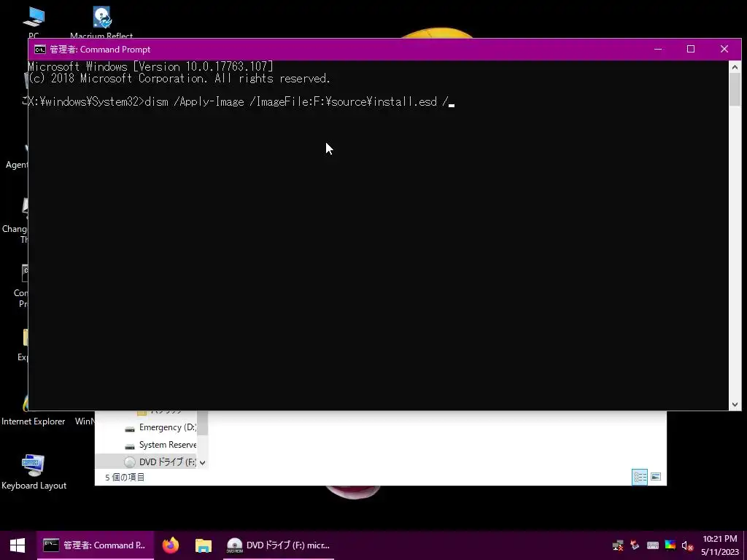This screenshot has height=560, width=747.
Task: Open the on-screen keyboard tray icon
Action: 653,545
